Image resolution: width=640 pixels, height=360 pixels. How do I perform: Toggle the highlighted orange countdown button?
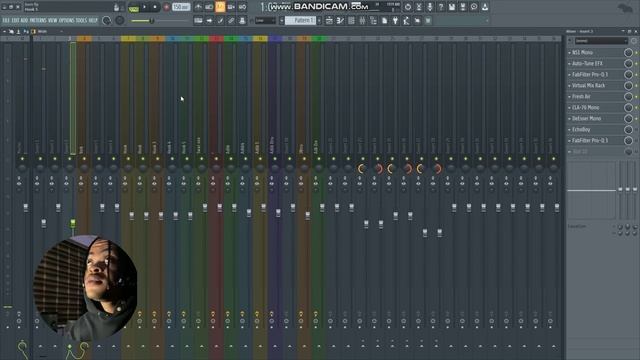(x=220, y=7)
